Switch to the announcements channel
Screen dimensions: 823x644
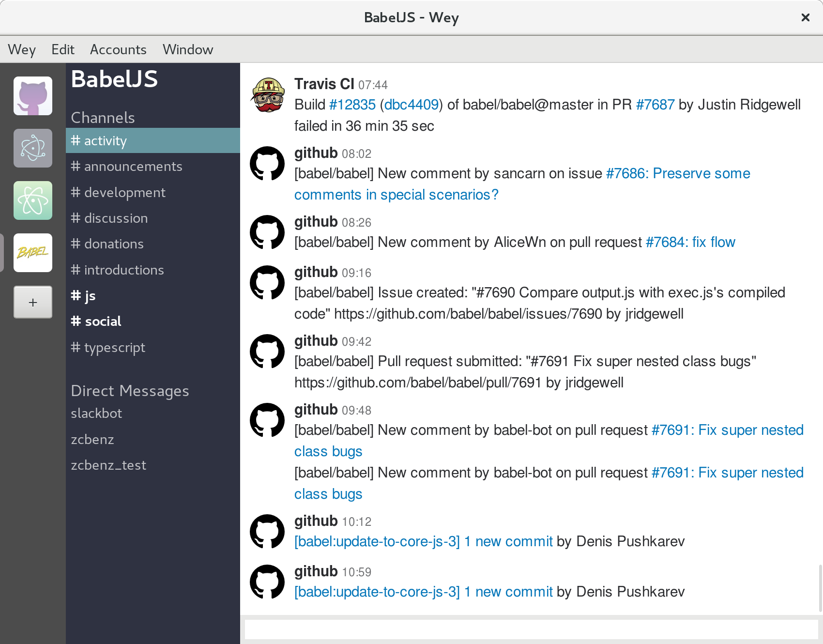click(133, 167)
